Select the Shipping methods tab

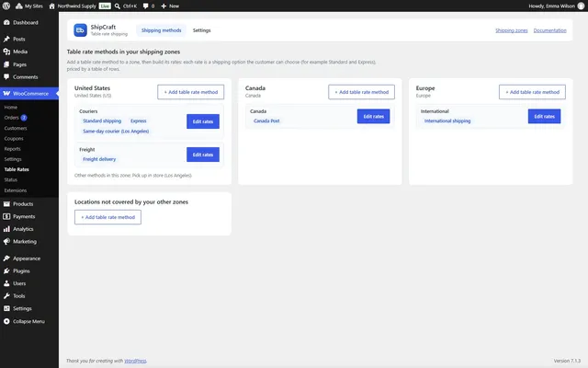[162, 30]
